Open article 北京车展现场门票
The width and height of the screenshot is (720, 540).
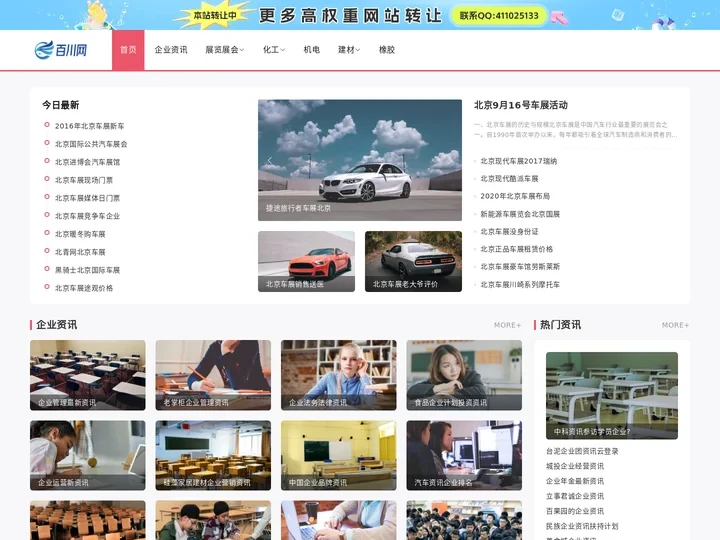tap(84, 180)
